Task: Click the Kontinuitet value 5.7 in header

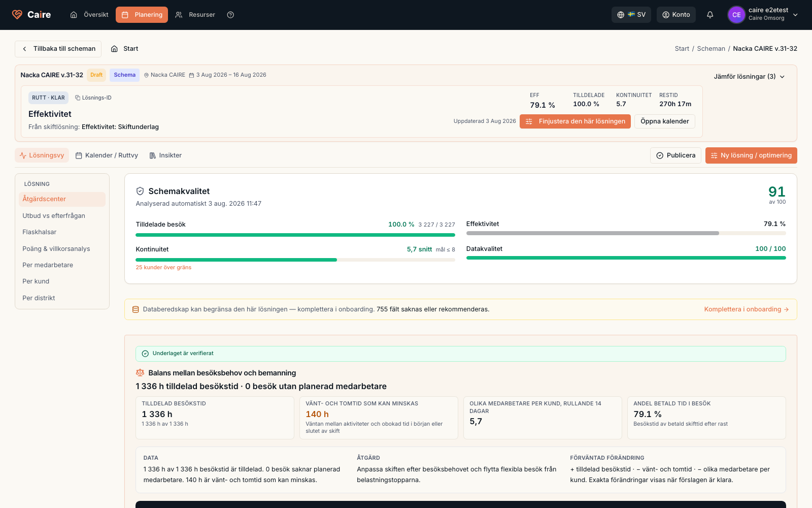Action: click(x=621, y=104)
